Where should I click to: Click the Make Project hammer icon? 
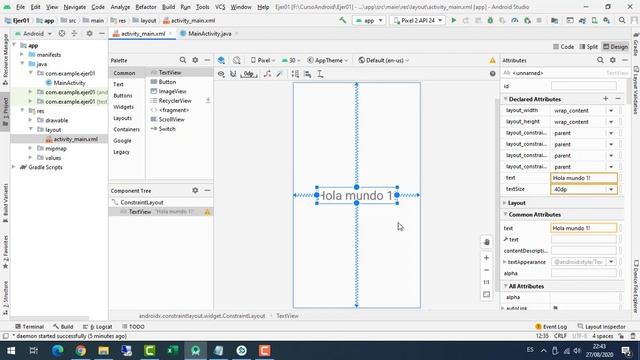(343, 20)
